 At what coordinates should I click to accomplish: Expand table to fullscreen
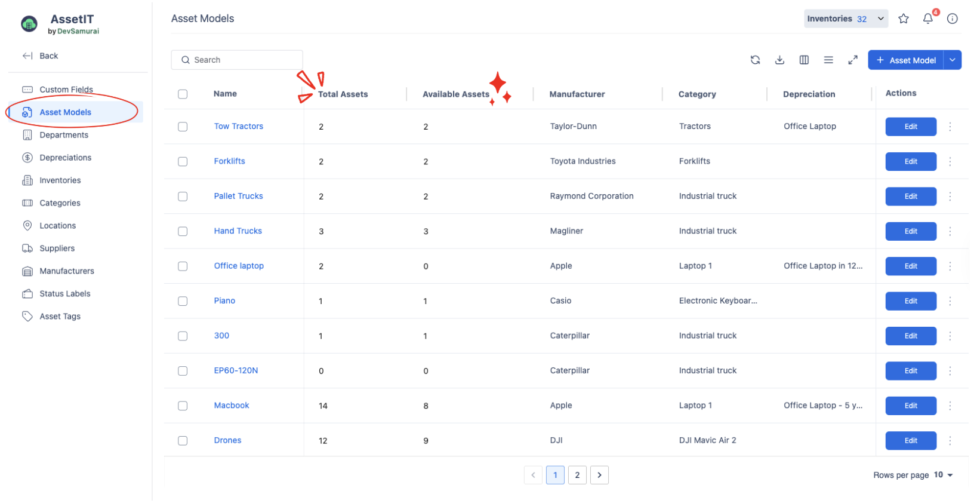click(853, 60)
